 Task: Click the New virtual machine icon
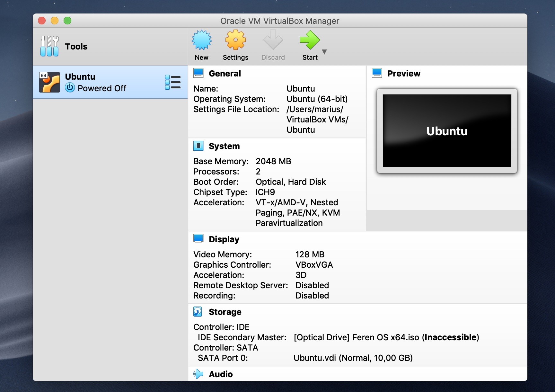point(202,40)
